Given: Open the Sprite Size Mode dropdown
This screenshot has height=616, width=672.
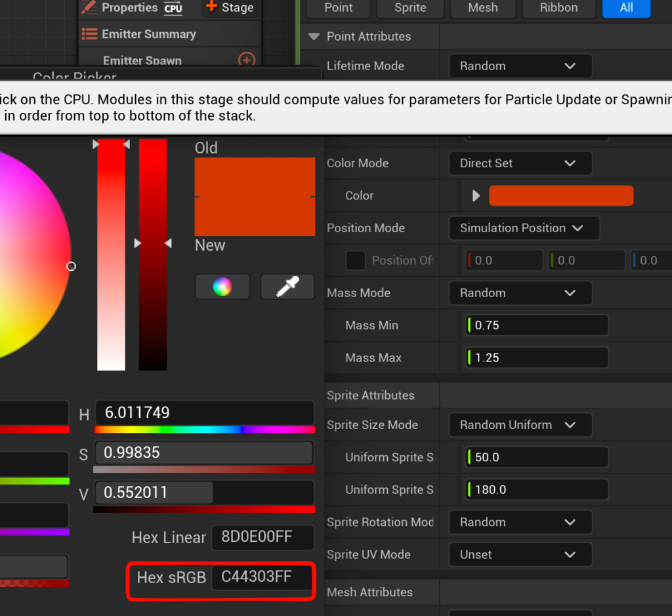Looking at the screenshot, I should tap(520, 425).
